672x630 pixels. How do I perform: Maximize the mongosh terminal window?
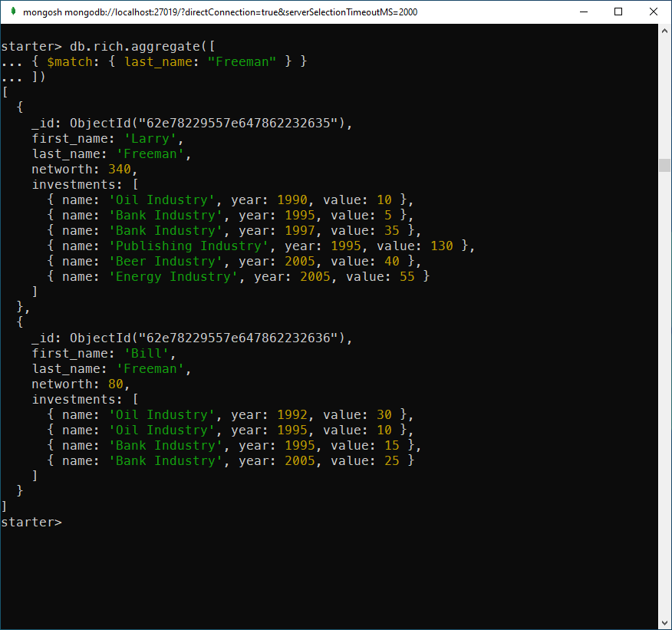pyautogui.click(x=618, y=12)
